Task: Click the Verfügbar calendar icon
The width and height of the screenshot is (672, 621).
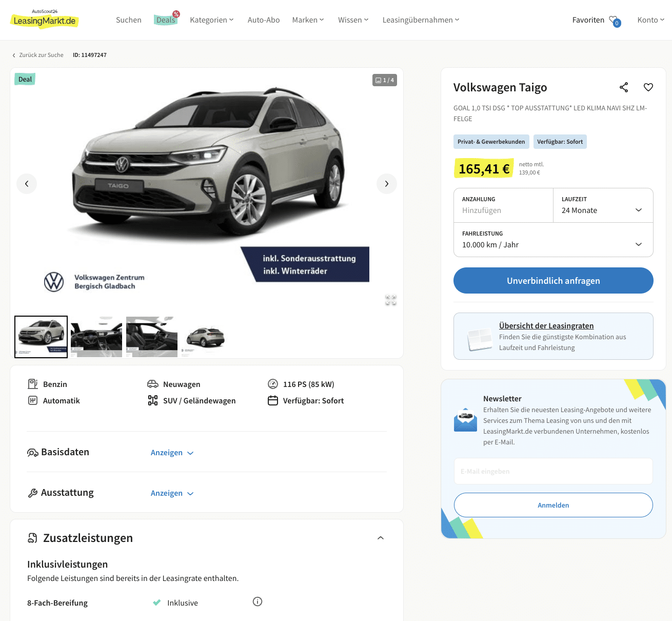Action: pyautogui.click(x=273, y=400)
